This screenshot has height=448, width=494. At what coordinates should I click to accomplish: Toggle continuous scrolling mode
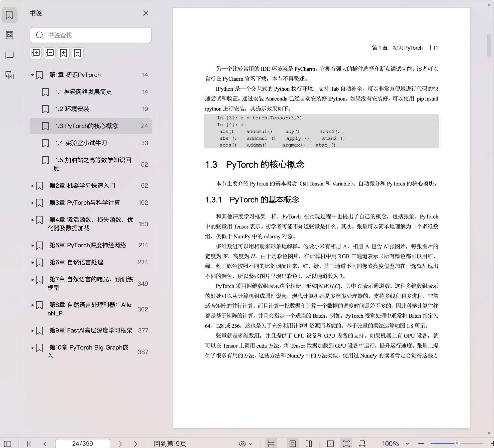(x=271, y=444)
